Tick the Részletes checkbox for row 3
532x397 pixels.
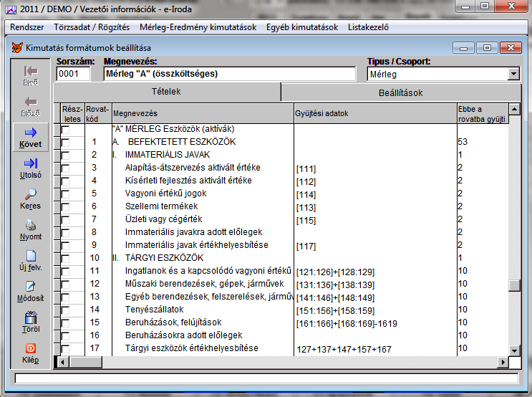tap(66, 168)
